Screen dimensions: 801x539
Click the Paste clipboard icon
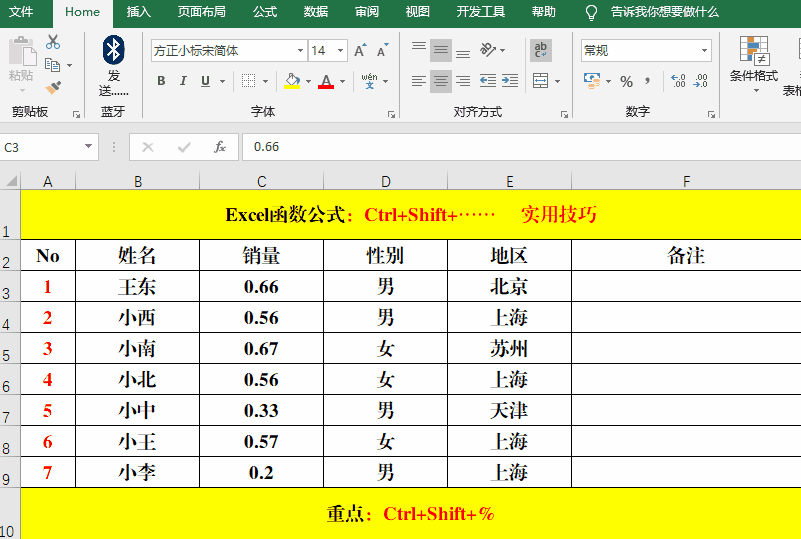coord(21,53)
